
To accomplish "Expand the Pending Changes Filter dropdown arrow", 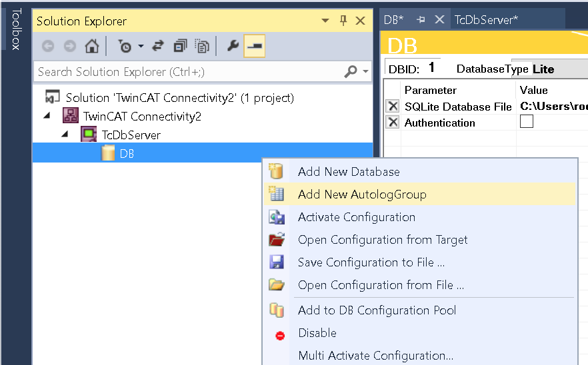I will (x=141, y=46).
